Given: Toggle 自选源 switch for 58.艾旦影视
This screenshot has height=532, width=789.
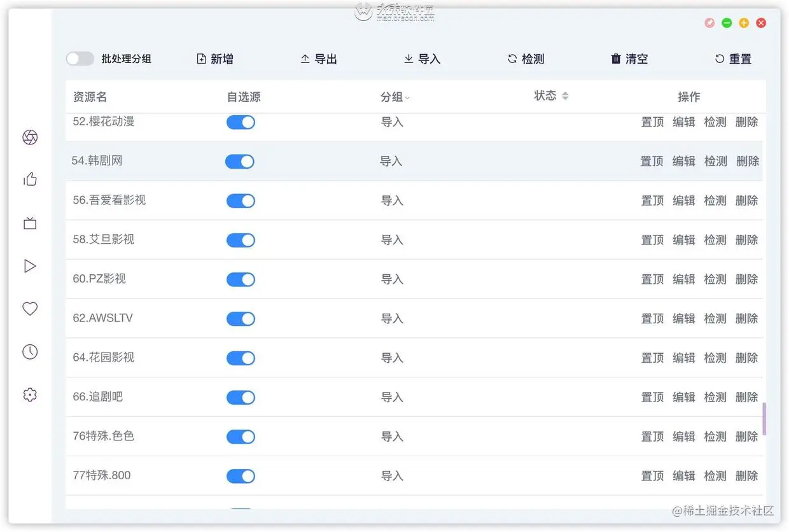Looking at the screenshot, I should point(241,241).
